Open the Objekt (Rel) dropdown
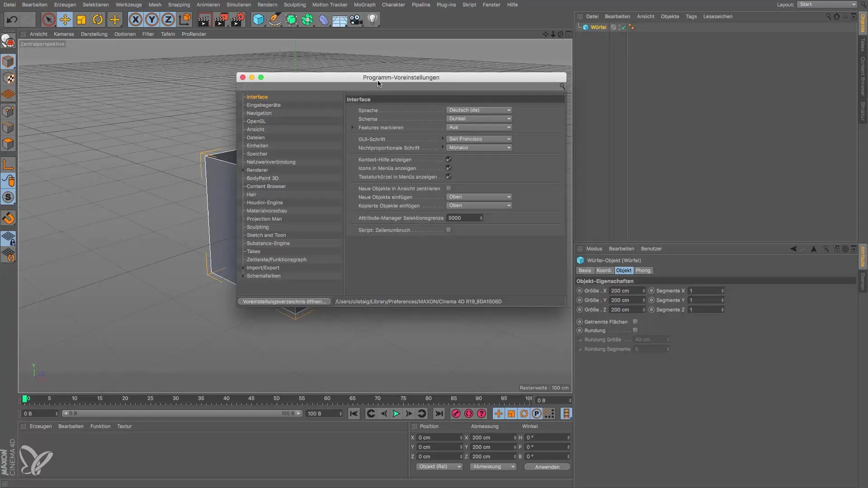This screenshot has height=488, width=868. [x=439, y=467]
